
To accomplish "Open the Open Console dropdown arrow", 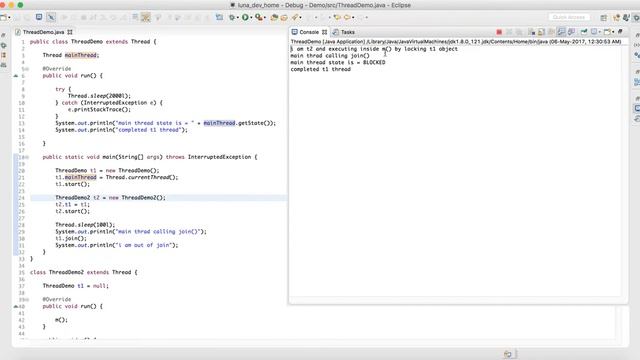I will pyautogui.click(x=613, y=32).
